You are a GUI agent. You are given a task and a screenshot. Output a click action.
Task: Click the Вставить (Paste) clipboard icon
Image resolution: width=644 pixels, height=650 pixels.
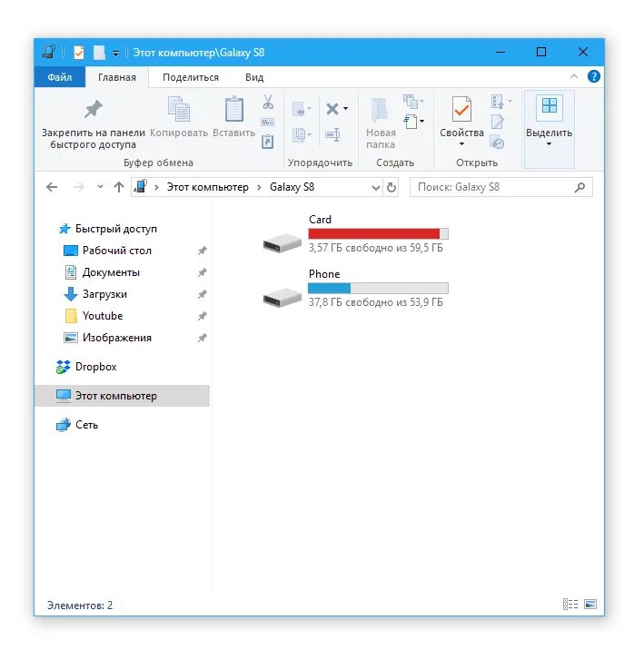click(233, 109)
